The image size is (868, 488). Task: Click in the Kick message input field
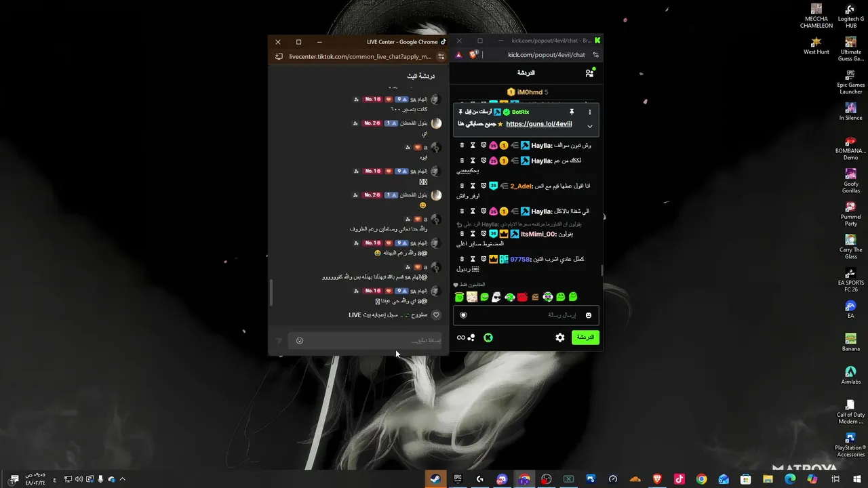point(526,315)
